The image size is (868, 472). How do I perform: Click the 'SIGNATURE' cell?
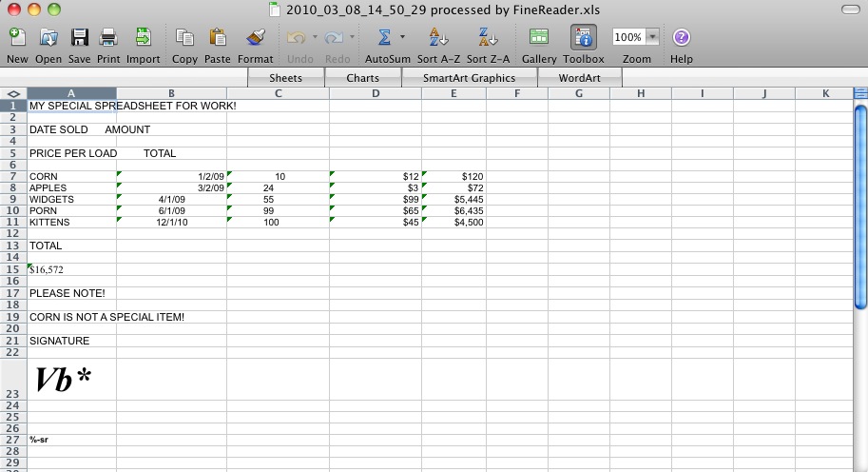pos(71,341)
